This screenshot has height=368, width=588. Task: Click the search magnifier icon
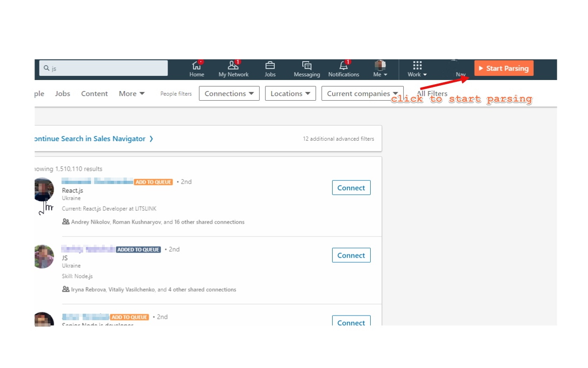(x=46, y=68)
